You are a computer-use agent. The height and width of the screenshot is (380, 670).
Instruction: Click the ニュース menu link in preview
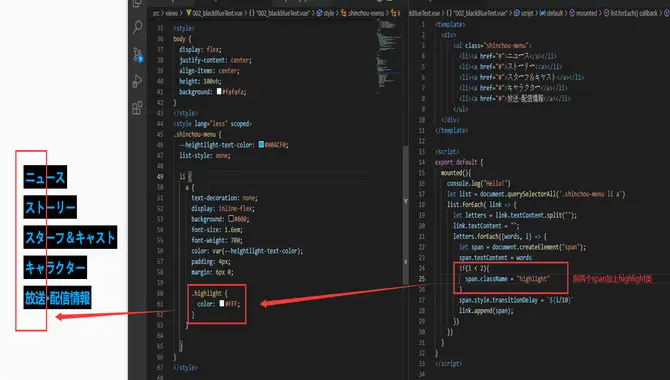tap(45, 177)
